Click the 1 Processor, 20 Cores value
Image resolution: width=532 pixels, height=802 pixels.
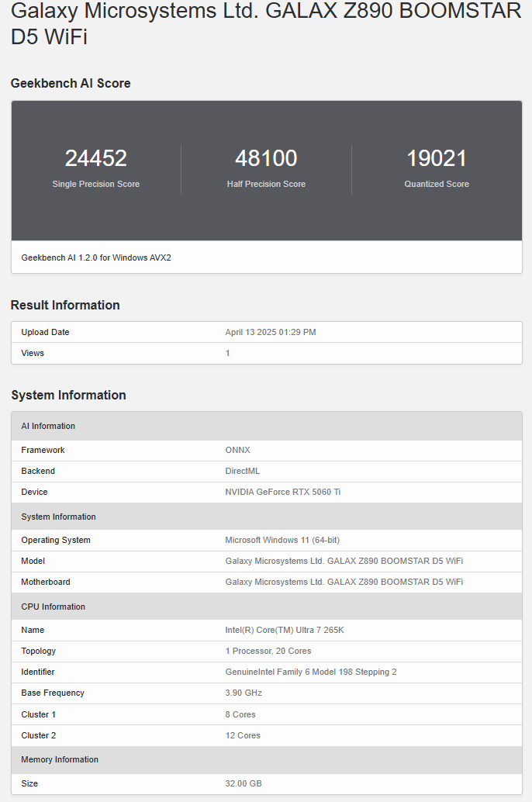click(x=268, y=651)
